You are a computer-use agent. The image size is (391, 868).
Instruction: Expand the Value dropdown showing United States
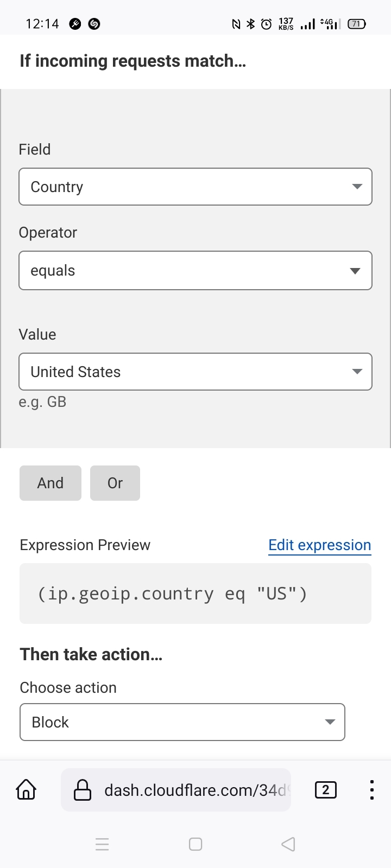tap(195, 372)
